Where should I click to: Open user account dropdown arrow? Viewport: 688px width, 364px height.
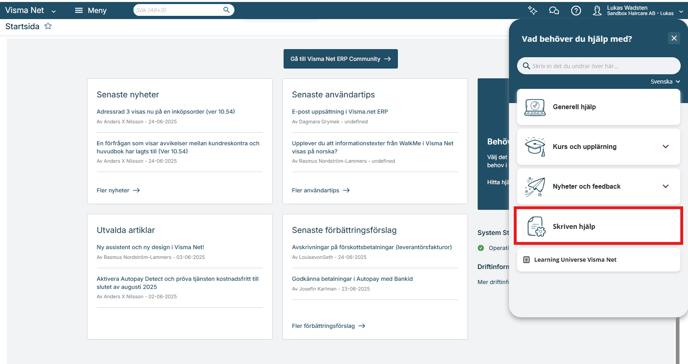tap(681, 12)
